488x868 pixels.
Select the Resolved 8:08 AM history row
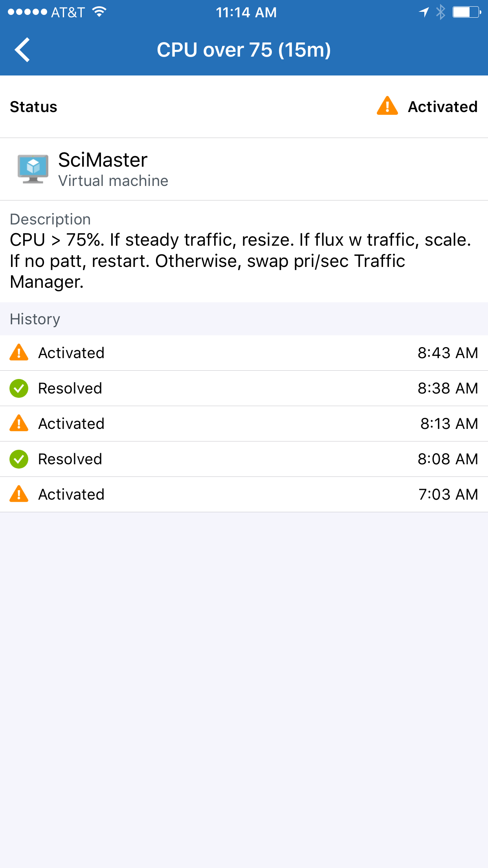(x=244, y=459)
